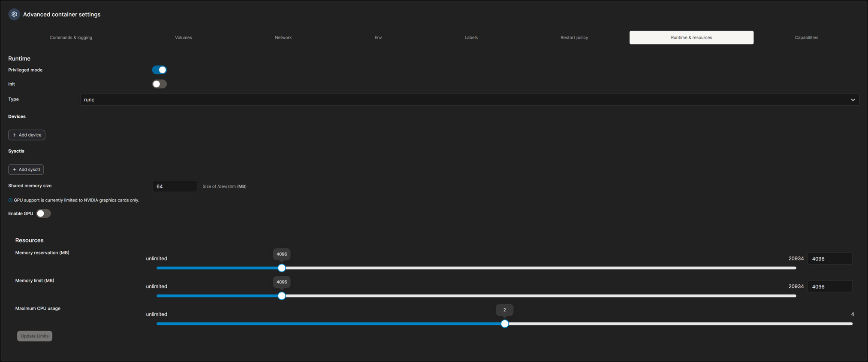Enable the Init toggle
The width and height of the screenshot is (868, 362).
159,84
